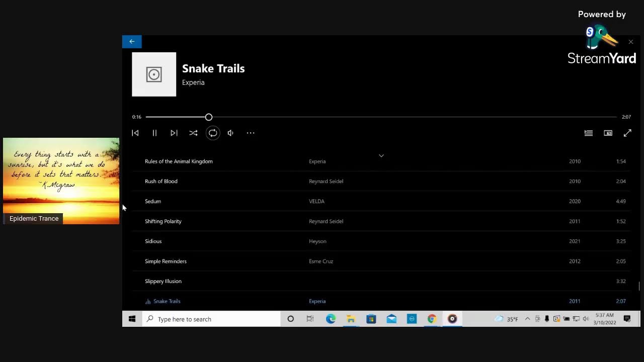The width and height of the screenshot is (644, 362).
Task: Click Reynard Seidel in Shifting Polarity row
Action: click(x=326, y=221)
